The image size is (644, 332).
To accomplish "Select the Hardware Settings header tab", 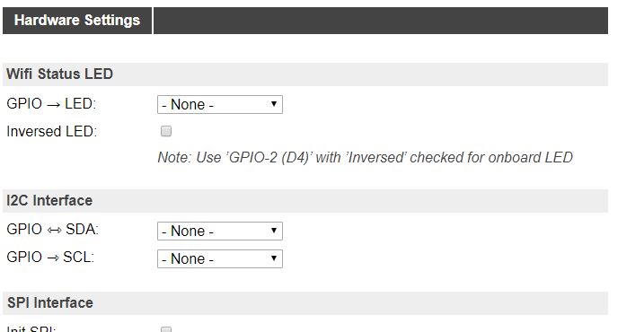I will 77,21.
